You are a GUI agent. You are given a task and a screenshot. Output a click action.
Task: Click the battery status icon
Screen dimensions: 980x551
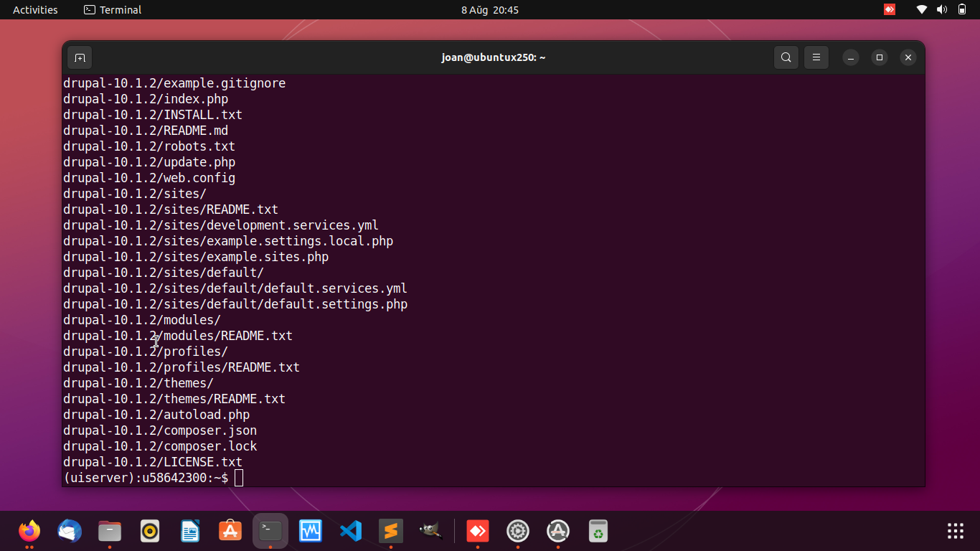962,10
